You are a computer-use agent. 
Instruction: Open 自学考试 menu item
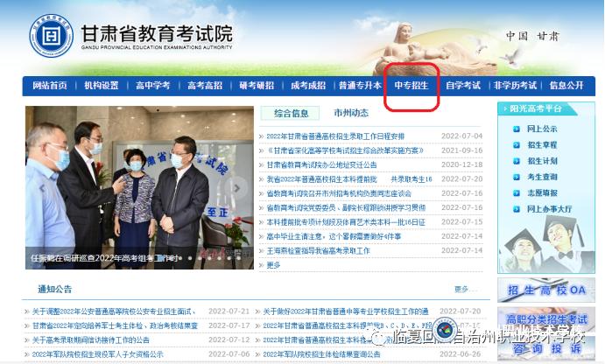pos(463,85)
